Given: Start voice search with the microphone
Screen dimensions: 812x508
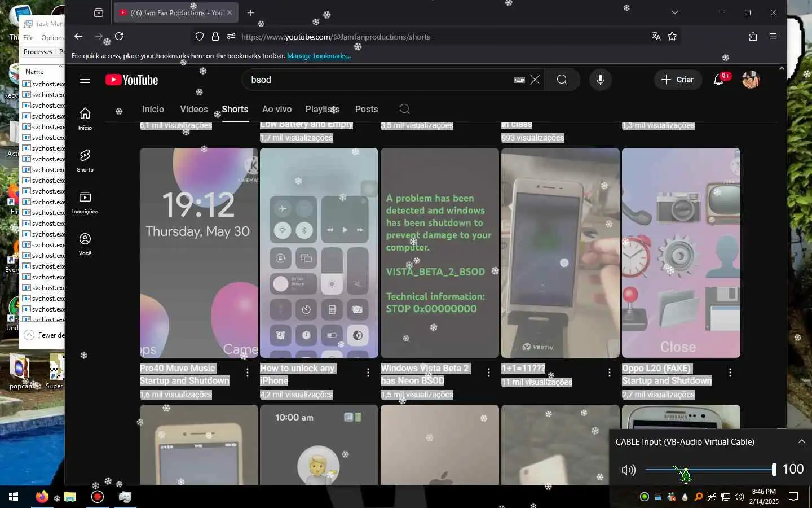Looking at the screenshot, I should 601,80.
